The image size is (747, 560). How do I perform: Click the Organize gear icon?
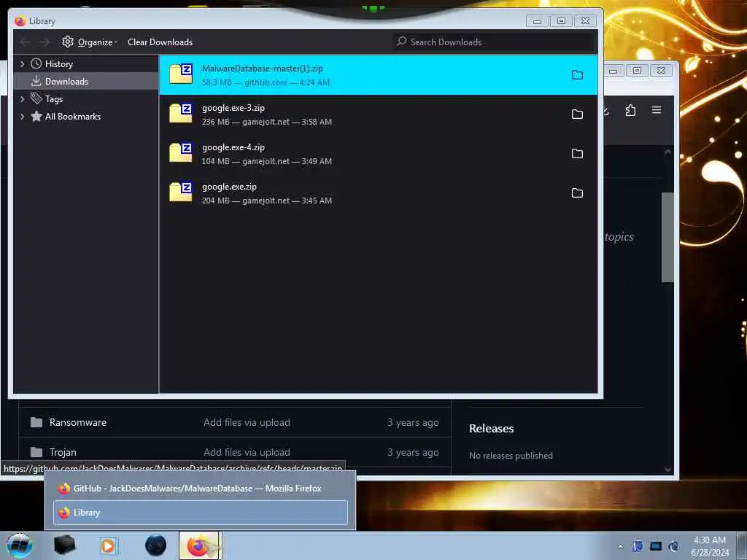pos(68,42)
